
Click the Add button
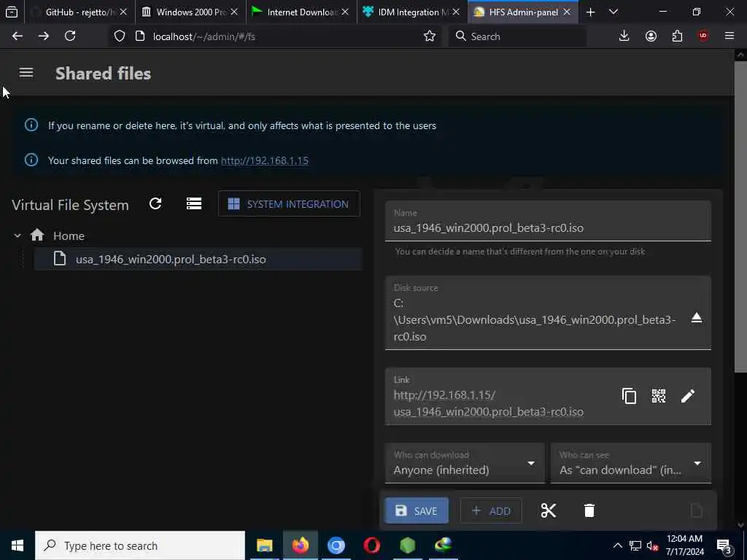[x=491, y=510]
